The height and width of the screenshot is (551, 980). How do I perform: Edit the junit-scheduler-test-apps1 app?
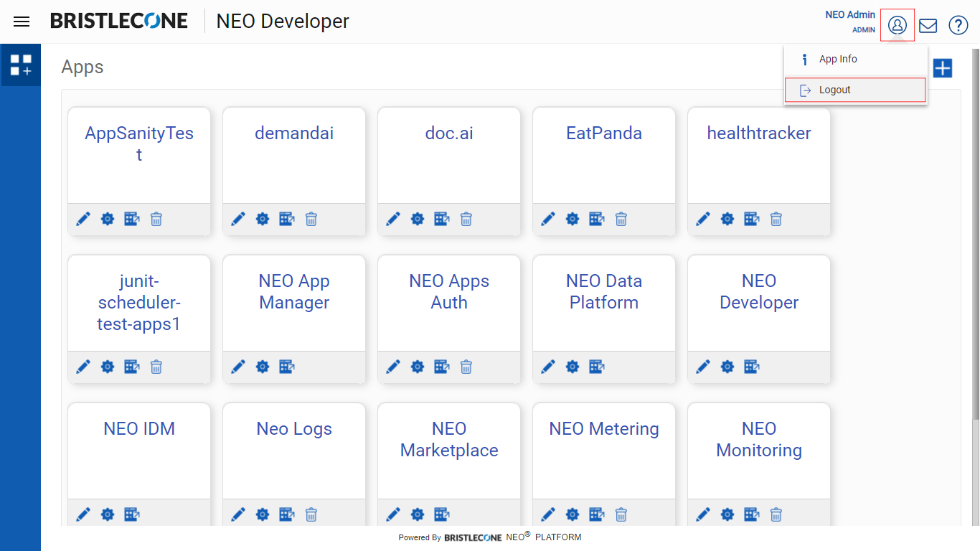[83, 367]
